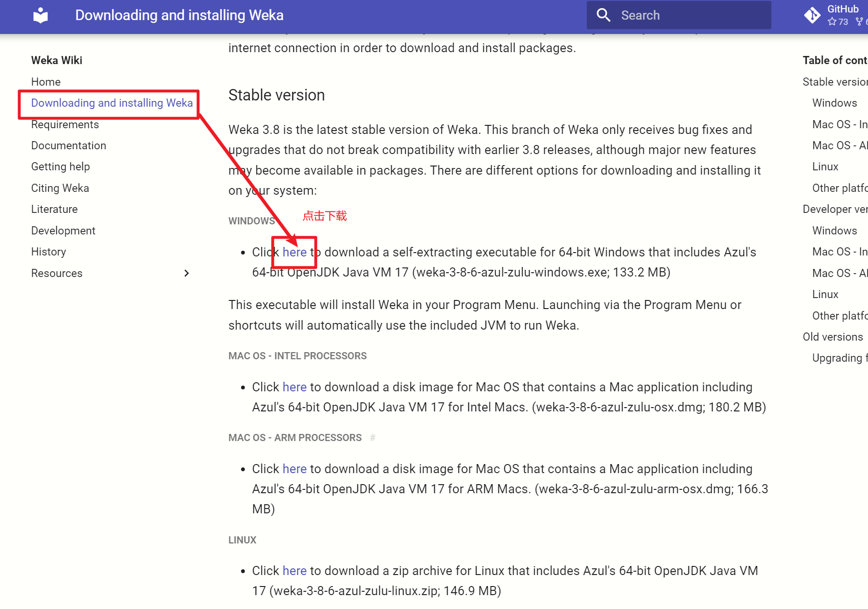Open Home in the sidebar
868x609 pixels.
46,82
